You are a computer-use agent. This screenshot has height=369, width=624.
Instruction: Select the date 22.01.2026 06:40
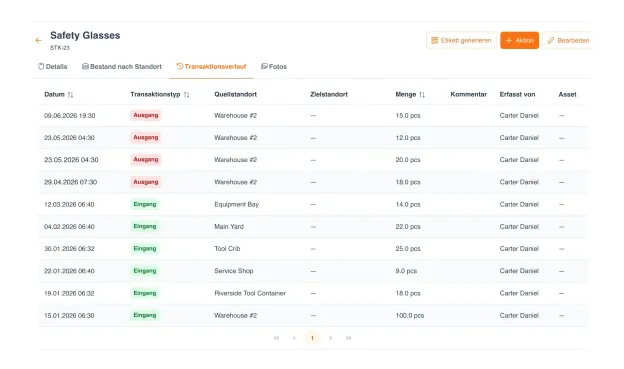coord(69,271)
